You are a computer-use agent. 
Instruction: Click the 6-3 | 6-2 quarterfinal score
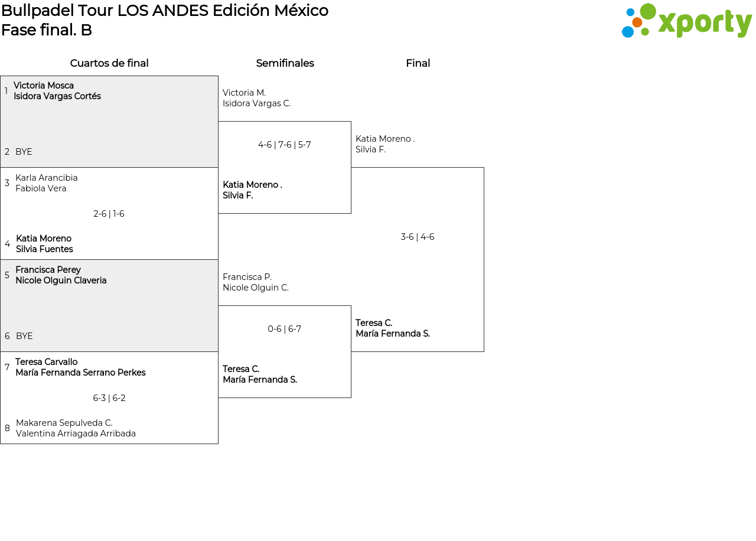point(109,398)
